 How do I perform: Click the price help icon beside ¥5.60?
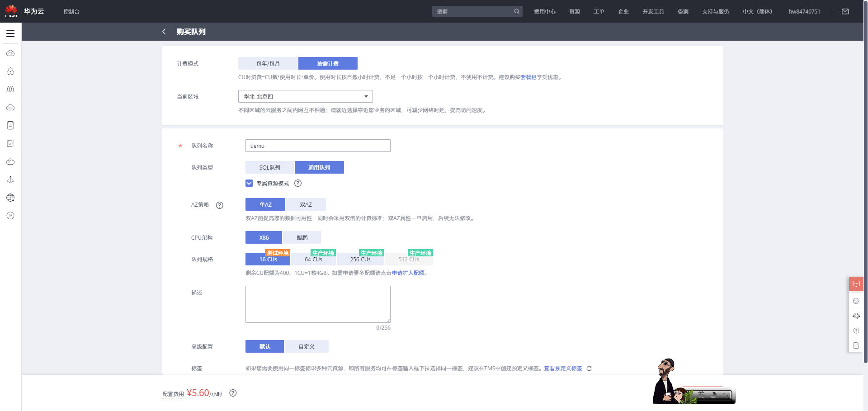coord(233,393)
